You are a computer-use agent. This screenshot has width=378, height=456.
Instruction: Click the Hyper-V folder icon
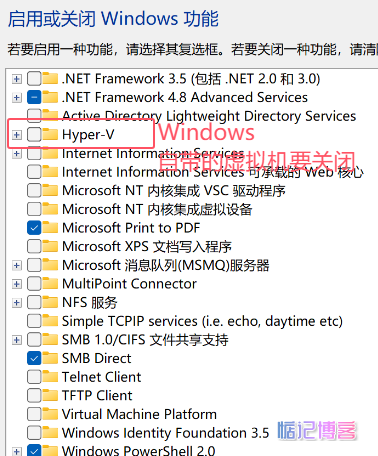50,134
